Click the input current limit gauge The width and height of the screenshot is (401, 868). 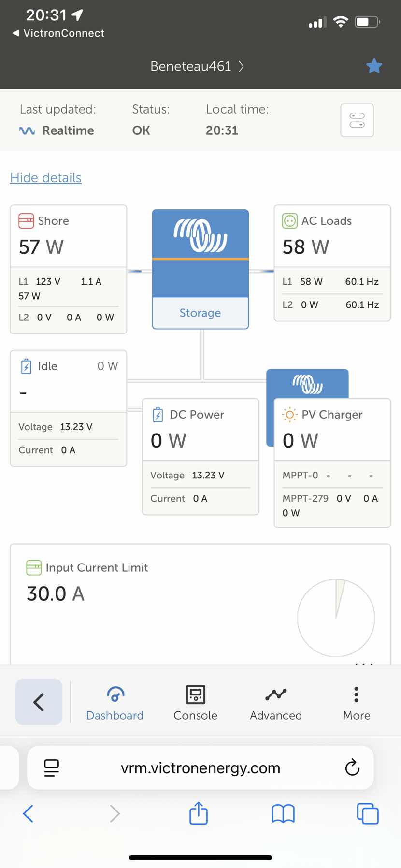(336, 618)
